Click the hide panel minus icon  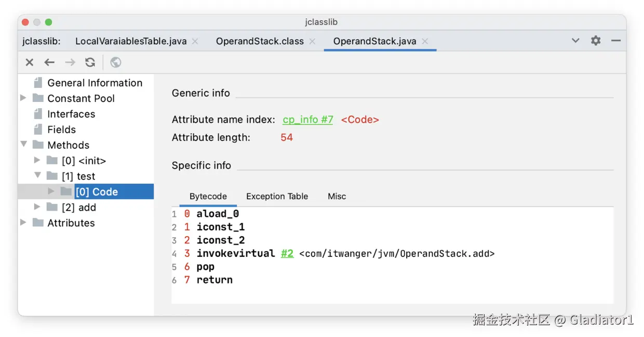tap(616, 41)
